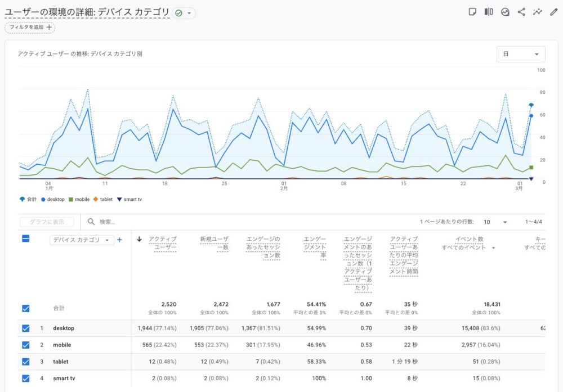The image size is (563, 392).
Task: Sort by エンゲージメント率 column header
Action: (314, 247)
